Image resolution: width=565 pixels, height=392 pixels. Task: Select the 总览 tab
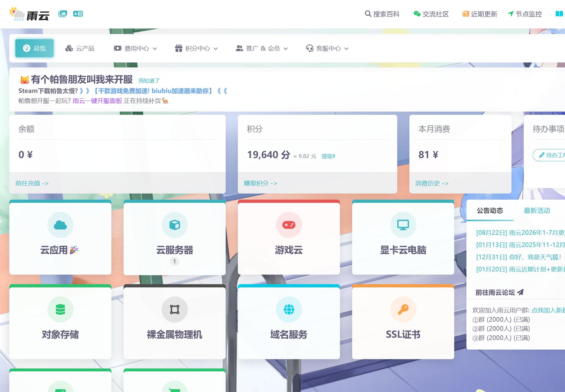[34, 48]
